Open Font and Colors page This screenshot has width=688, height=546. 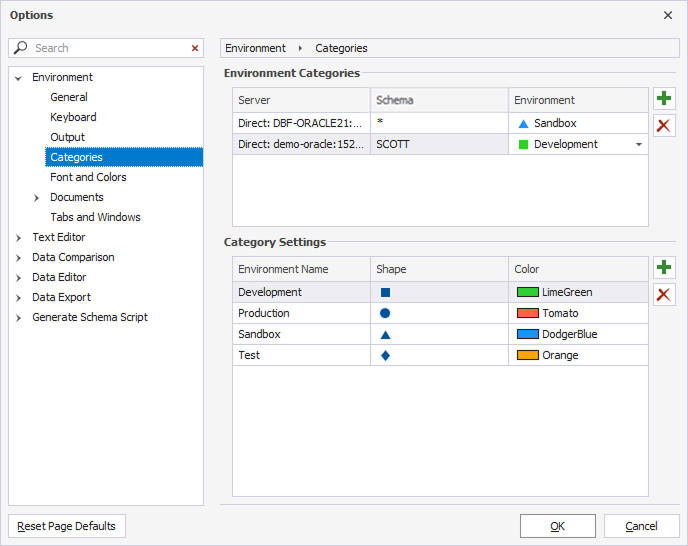coord(88,177)
